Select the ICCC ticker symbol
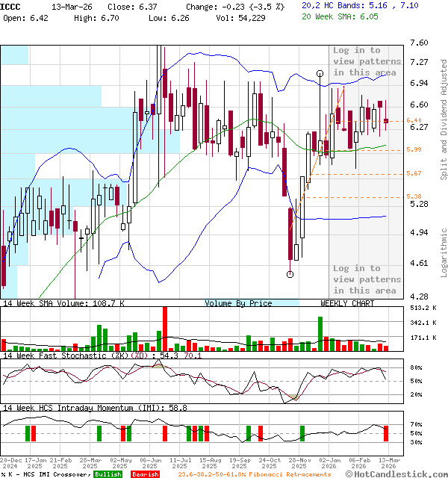Viewport: 448px width, 478px height. coord(11,5)
